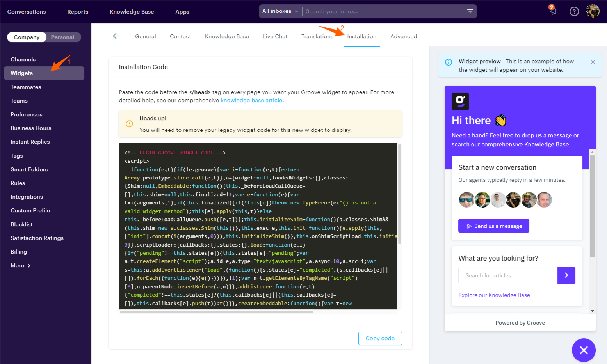Switch to Company settings

point(27,37)
